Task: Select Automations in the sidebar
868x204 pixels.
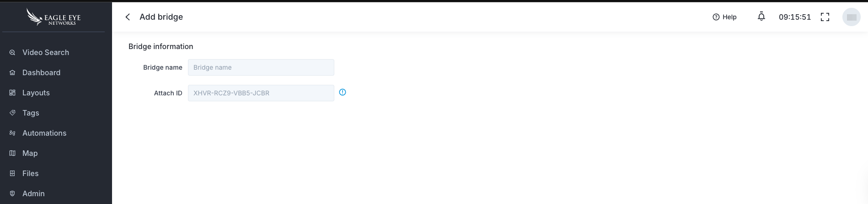Action: [x=44, y=133]
